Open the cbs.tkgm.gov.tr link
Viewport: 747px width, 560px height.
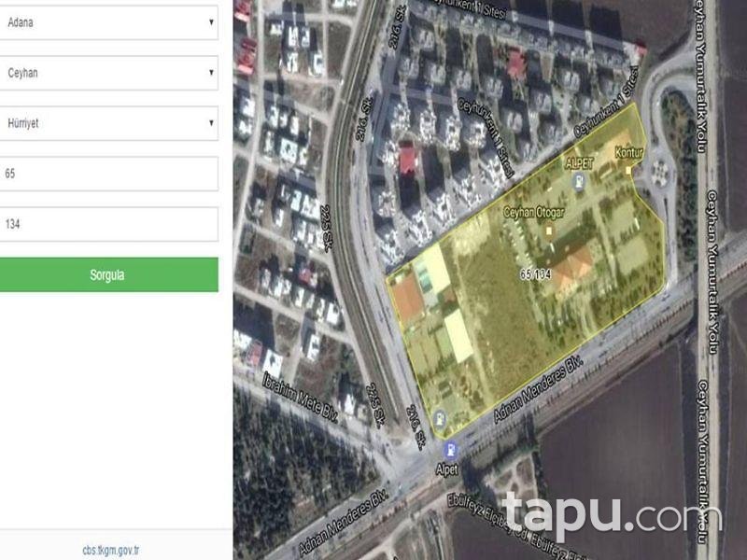pos(111,551)
